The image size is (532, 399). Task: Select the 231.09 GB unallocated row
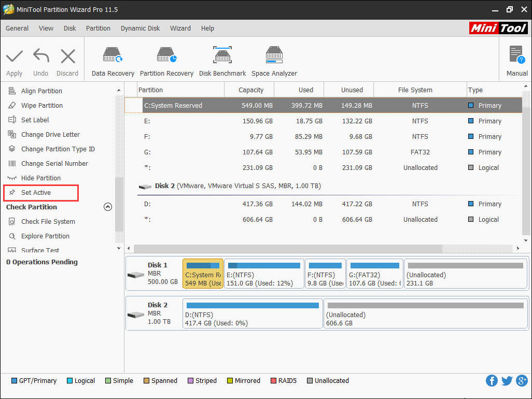coord(324,168)
